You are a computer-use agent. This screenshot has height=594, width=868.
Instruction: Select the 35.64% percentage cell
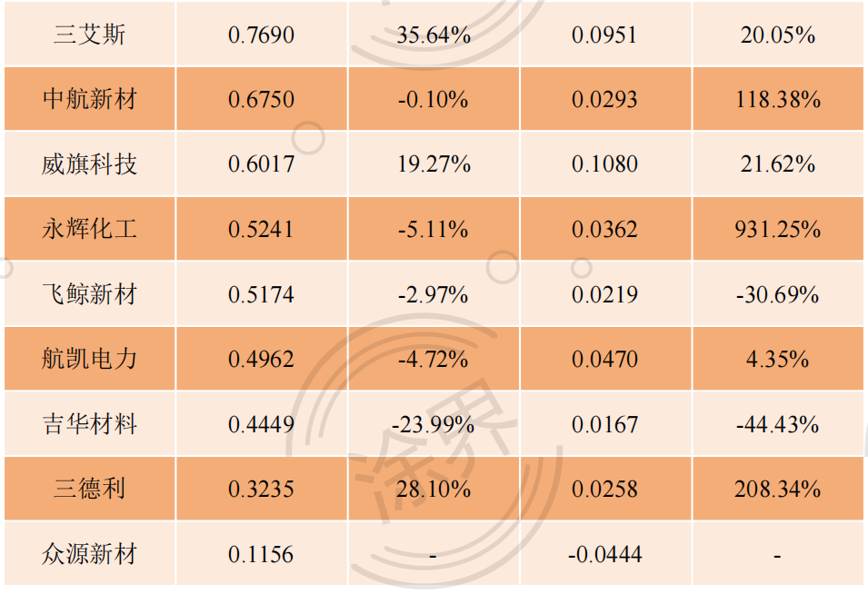tap(434, 35)
